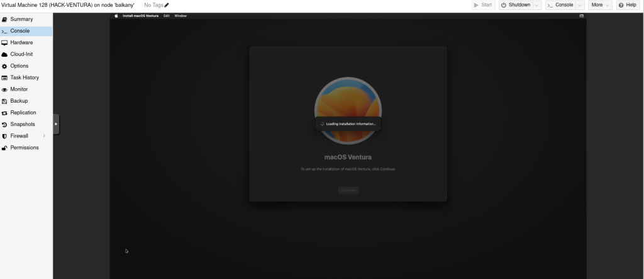This screenshot has width=644, height=279.
Task: Expand the Firewall submenu arrow
Action: coord(44,136)
